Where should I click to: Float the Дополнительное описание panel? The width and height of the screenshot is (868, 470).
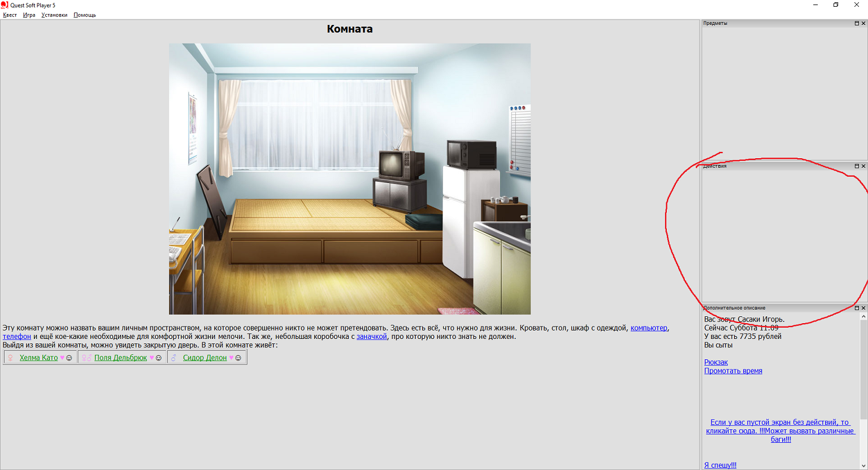(x=857, y=308)
